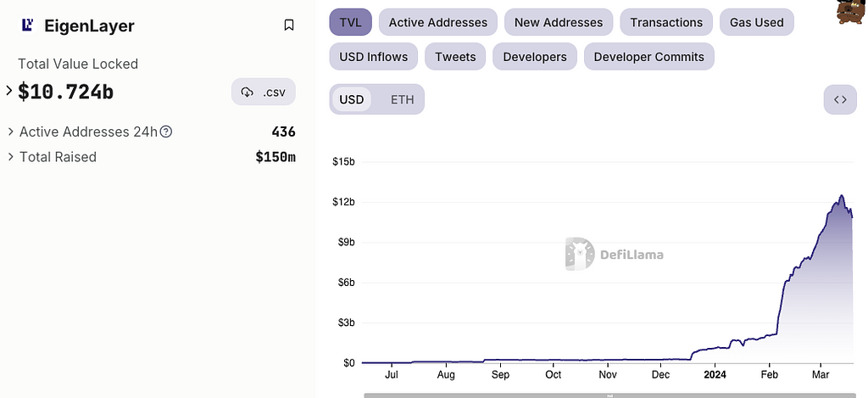Toggle the TVL chart metric

coord(350,22)
